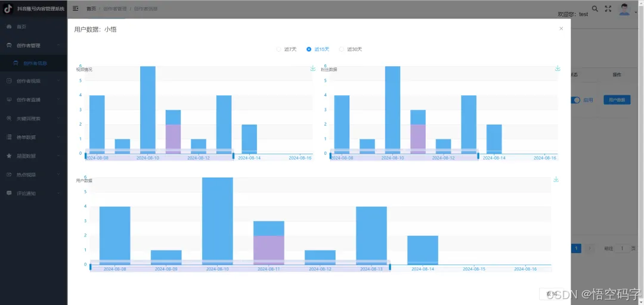The height and width of the screenshot is (305, 644).
Task: Expand the 创作者视频 menu chevron
Action: click(x=58, y=81)
